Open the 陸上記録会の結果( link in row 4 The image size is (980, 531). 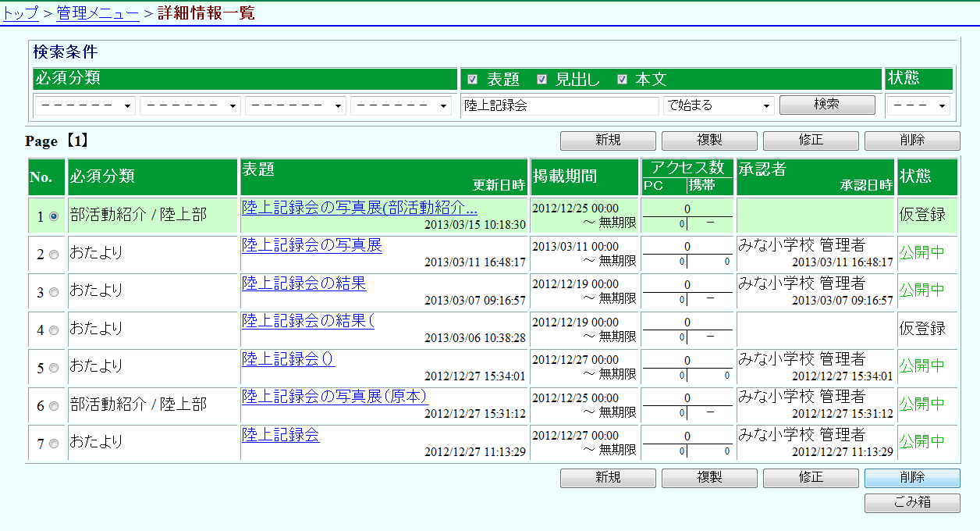(308, 321)
